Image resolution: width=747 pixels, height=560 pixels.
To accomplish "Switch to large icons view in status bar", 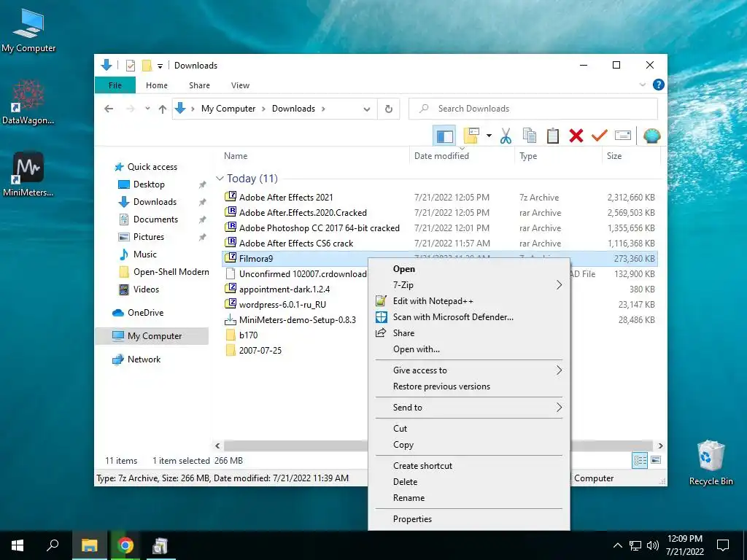I will click(x=656, y=460).
